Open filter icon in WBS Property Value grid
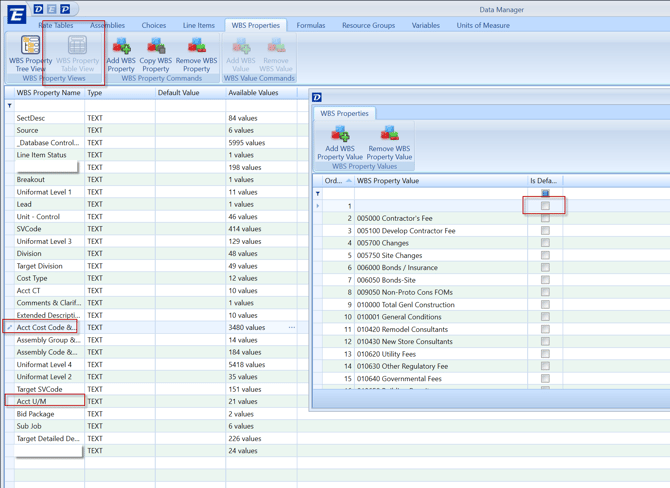The image size is (670, 488). pyautogui.click(x=318, y=194)
